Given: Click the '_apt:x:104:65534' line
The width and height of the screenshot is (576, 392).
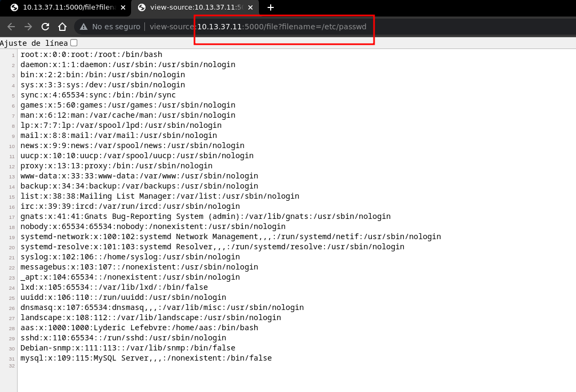Looking at the screenshot, I should pos(130,277).
